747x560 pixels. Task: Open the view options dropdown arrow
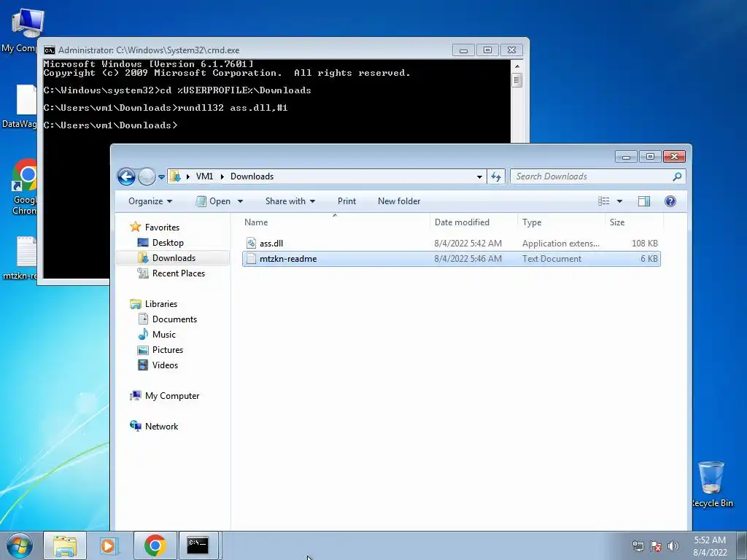(619, 201)
